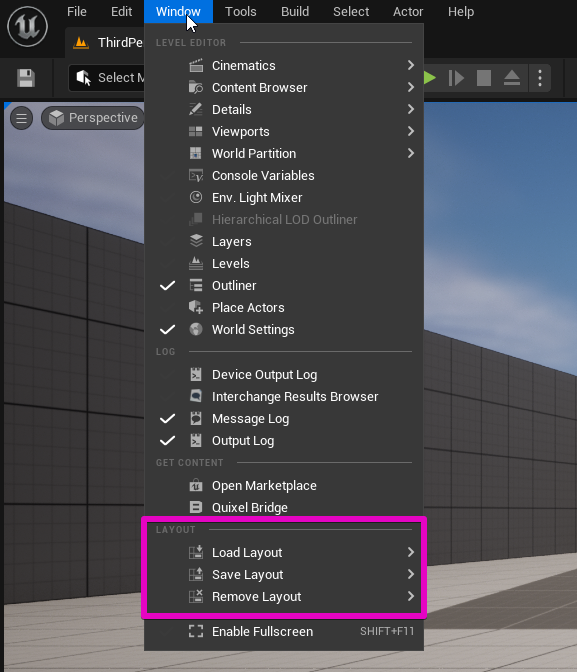Open the Actor menu

point(408,12)
